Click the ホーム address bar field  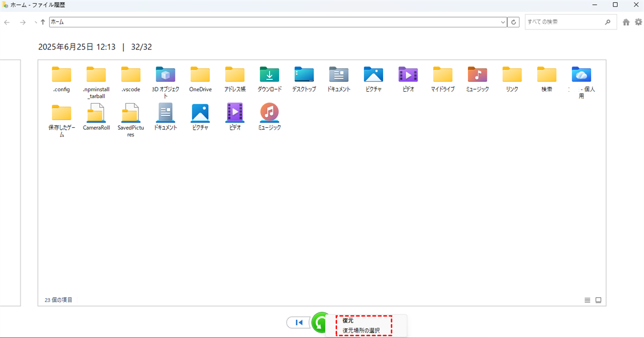274,22
